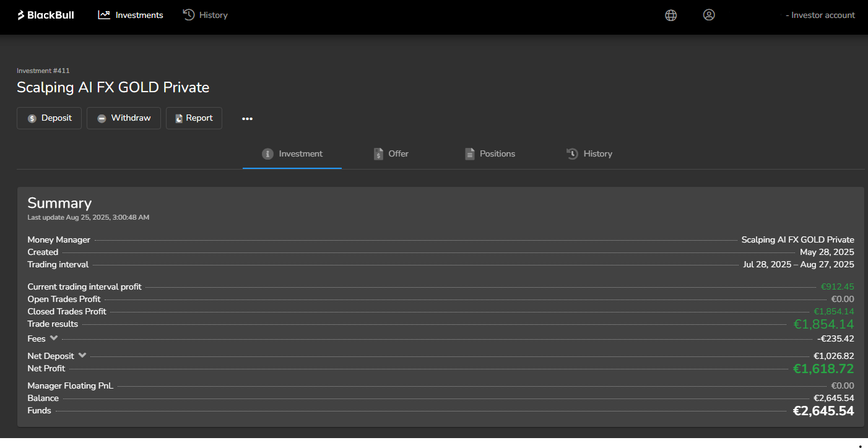Expand the Net Deposit details chevron
This screenshot has height=448, width=868.
[82, 355]
